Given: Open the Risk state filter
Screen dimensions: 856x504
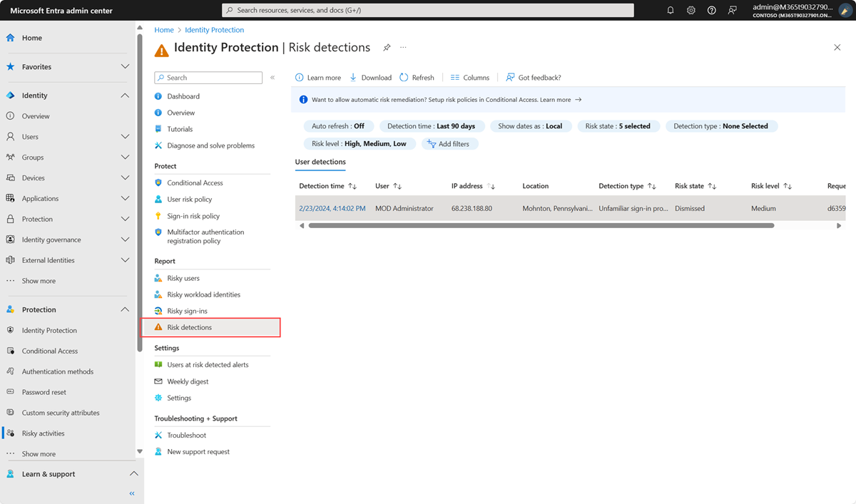Looking at the screenshot, I should coord(618,126).
